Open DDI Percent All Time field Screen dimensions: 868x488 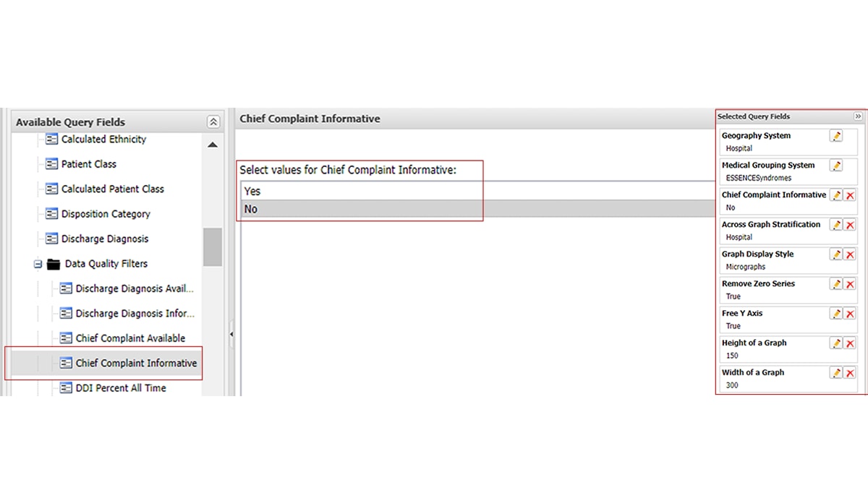(x=121, y=388)
